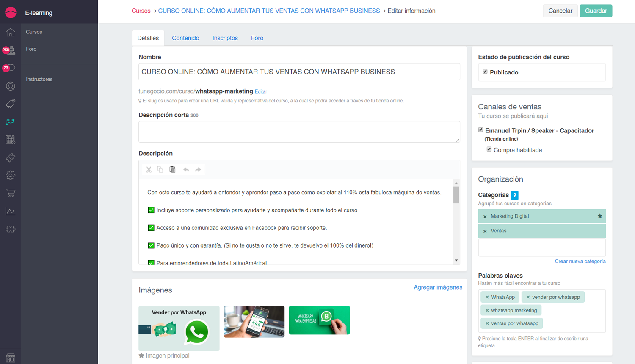The height and width of the screenshot is (364, 635).
Task: Click the undo arrow in editor toolbar
Action: click(x=186, y=170)
